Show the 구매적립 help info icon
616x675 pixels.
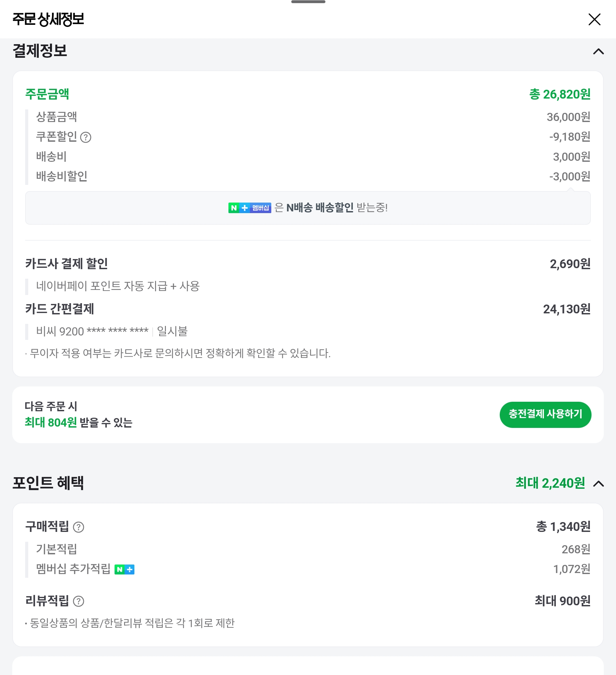click(x=79, y=527)
